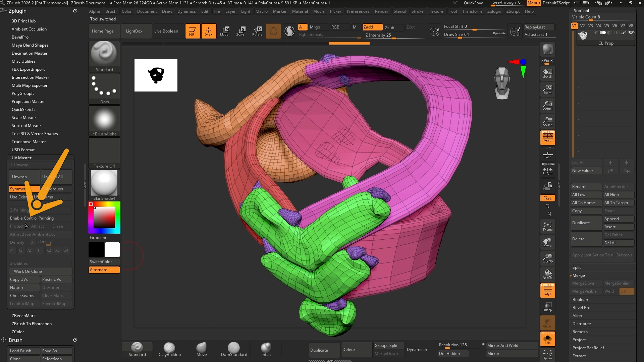Viewport: 644px width, 362px height.
Task: Disable the Symmetry option in UV Master
Action: coord(24,189)
